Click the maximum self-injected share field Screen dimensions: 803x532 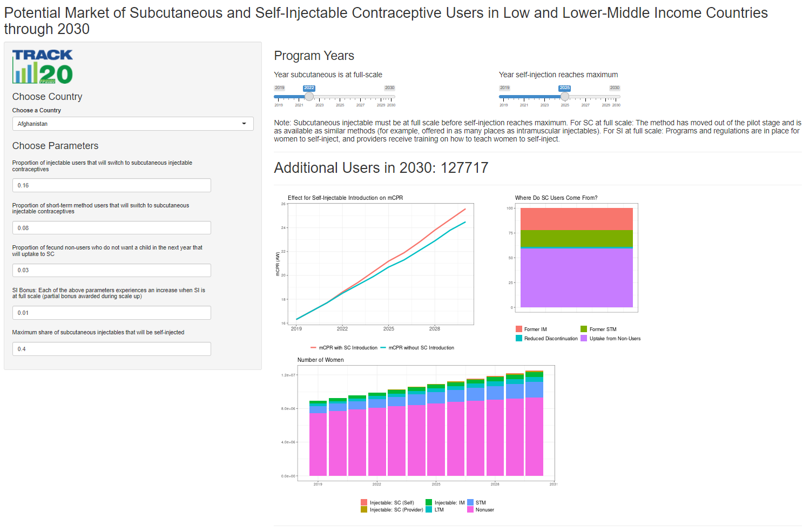(x=111, y=349)
